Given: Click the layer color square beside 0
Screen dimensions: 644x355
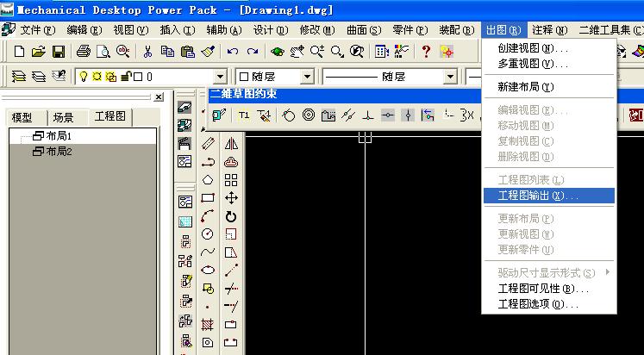Looking at the screenshot, I should pyautogui.click(x=139, y=77).
